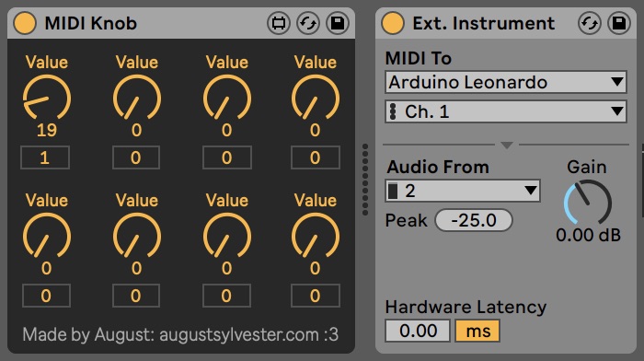Open the Ch. 1 channel dropdown
The width and height of the screenshot is (644, 361).
506,111
